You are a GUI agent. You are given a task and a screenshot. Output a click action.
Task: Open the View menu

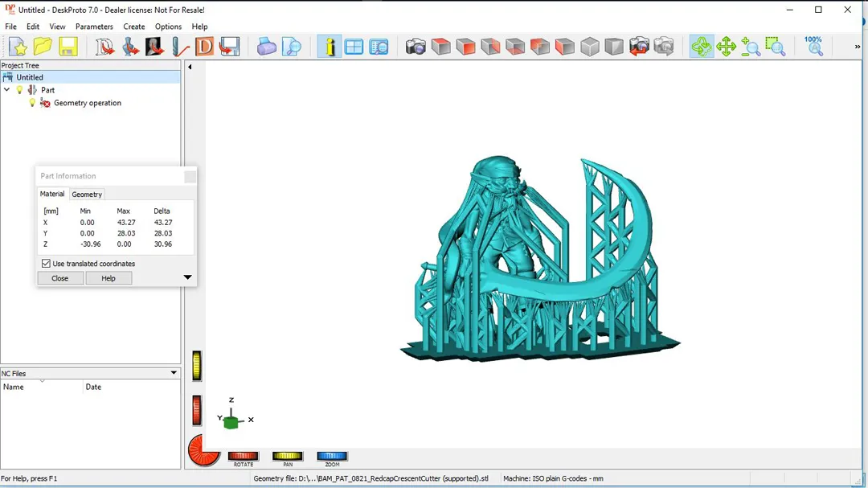(x=57, y=27)
